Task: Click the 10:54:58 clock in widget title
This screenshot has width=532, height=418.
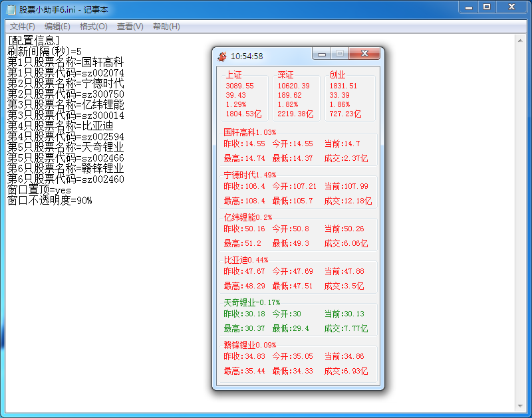Action: click(x=247, y=56)
